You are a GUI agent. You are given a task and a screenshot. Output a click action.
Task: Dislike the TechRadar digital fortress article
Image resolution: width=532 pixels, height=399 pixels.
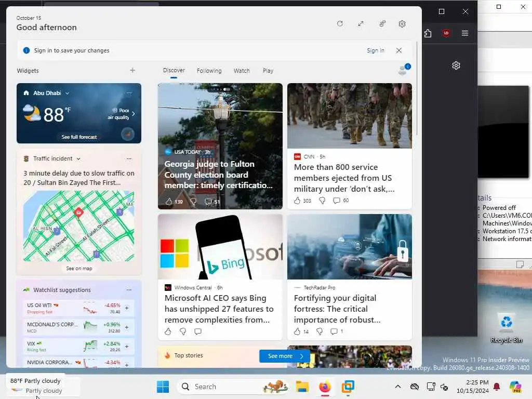(320, 331)
